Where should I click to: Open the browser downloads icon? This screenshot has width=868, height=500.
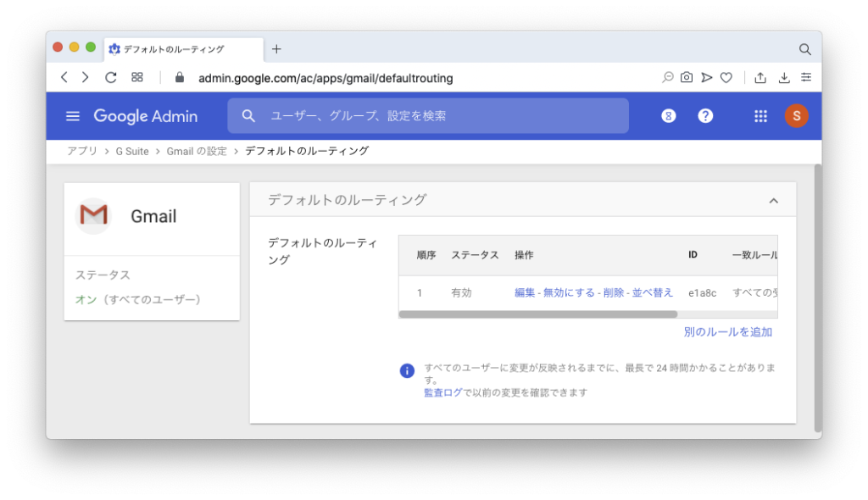[x=784, y=77]
